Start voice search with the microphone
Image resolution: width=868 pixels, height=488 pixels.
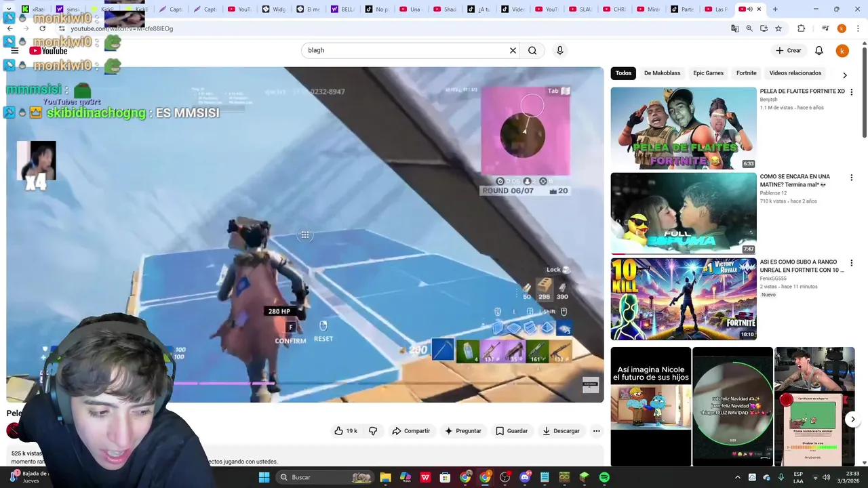tap(559, 50)
